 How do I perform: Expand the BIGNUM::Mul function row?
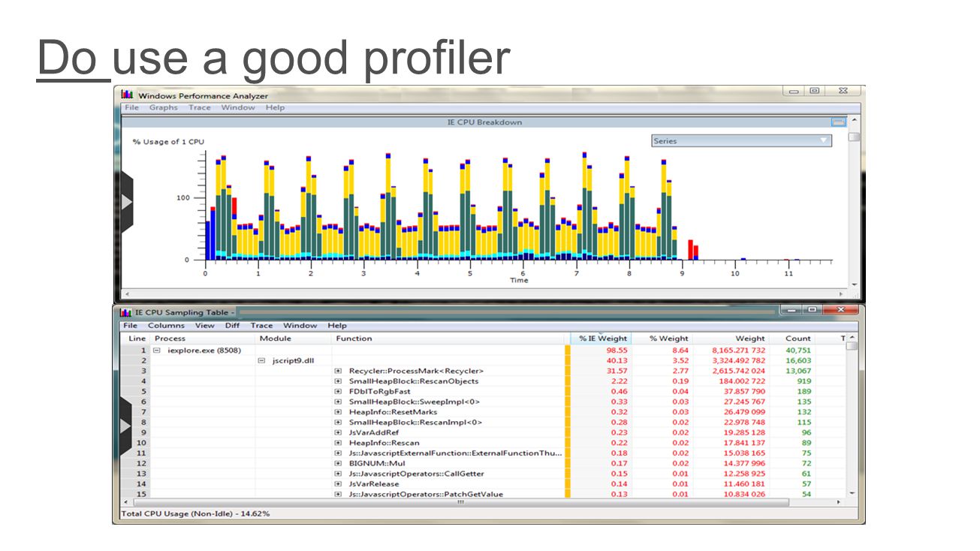pyautogui.click(x=339, y=463)
